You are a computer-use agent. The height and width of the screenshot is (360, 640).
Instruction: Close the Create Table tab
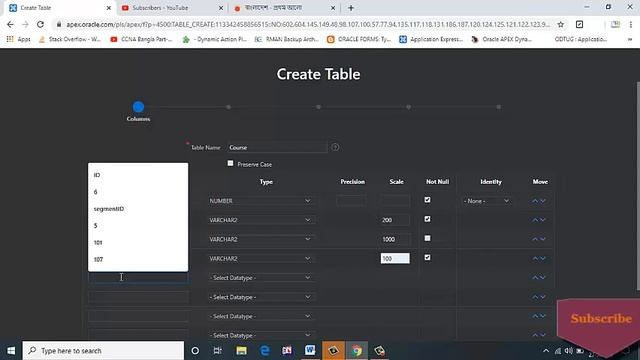pos(109,8)
